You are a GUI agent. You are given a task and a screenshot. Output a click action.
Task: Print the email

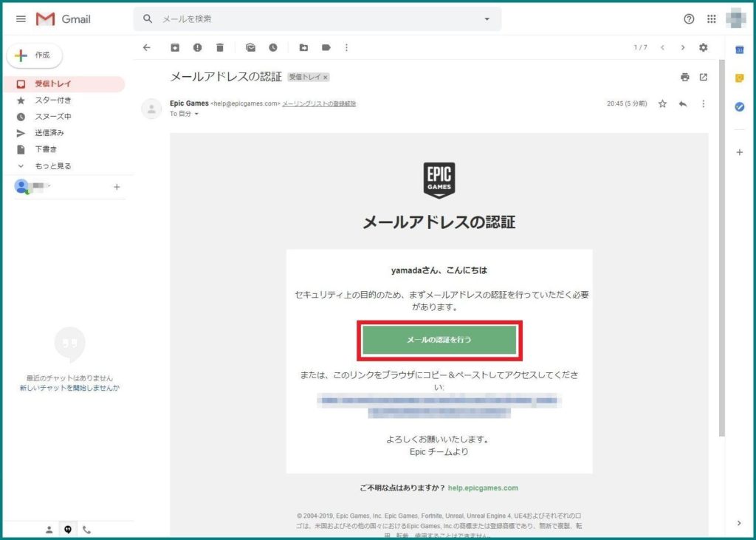coord(684,78)
